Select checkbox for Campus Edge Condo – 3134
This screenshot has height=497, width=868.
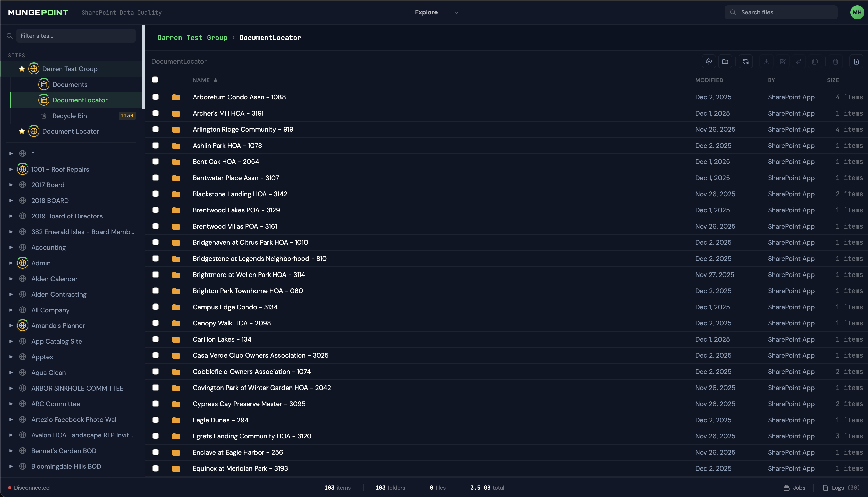pos(156,307)
